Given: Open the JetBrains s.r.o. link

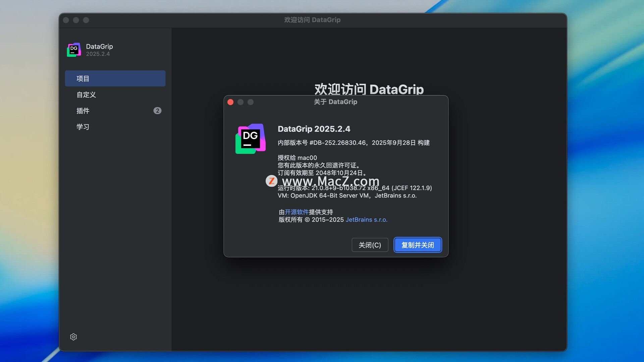Looking at the screenshot, I should pos(366,220).
